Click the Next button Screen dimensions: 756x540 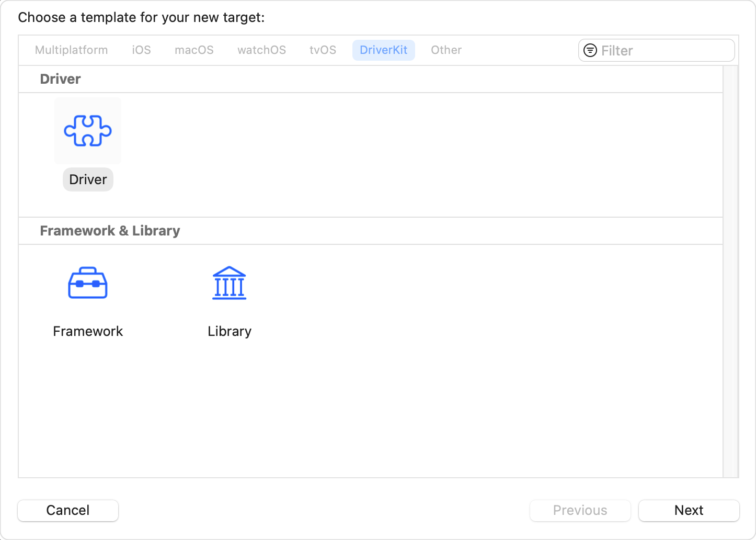pyautogui.click(x=689, y=510)
